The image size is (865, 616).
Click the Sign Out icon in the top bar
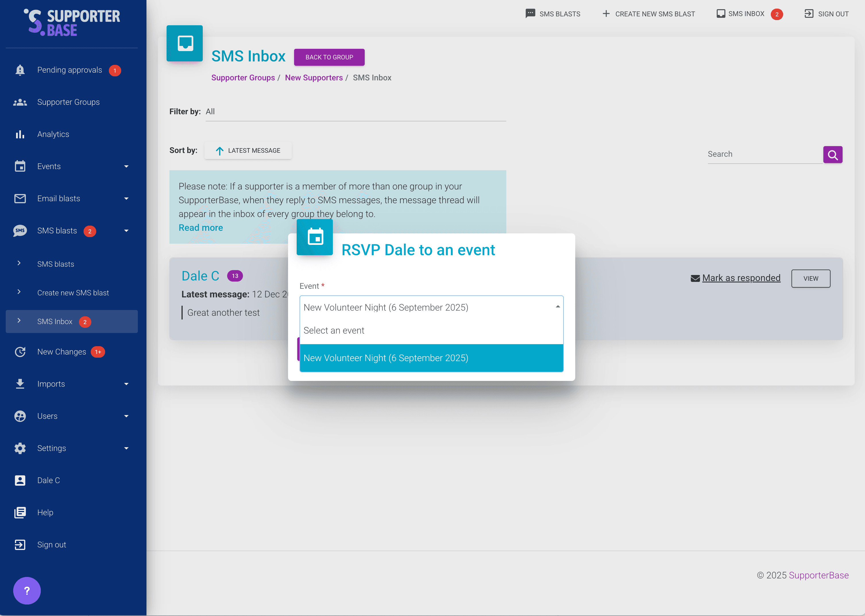pos(808,14)
